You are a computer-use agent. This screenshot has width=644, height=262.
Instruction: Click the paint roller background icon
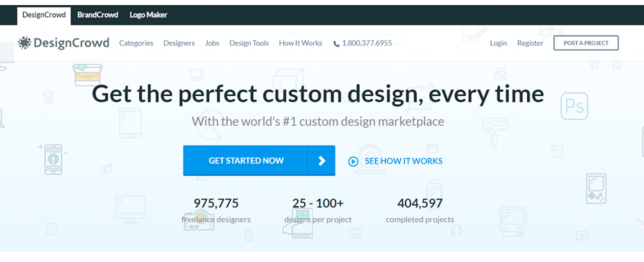tap(495, 132)
